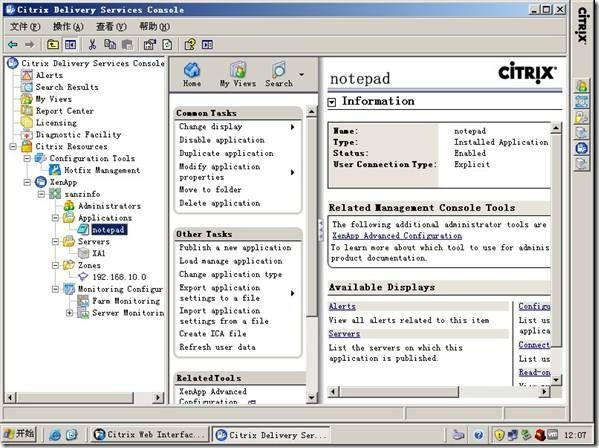Click the 开始 Start button
599x448 pixels.
[19, 434]
